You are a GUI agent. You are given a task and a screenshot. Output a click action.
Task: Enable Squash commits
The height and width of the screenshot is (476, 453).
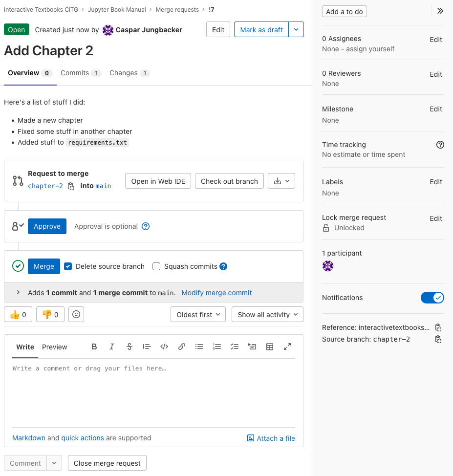tap(156, 266)
